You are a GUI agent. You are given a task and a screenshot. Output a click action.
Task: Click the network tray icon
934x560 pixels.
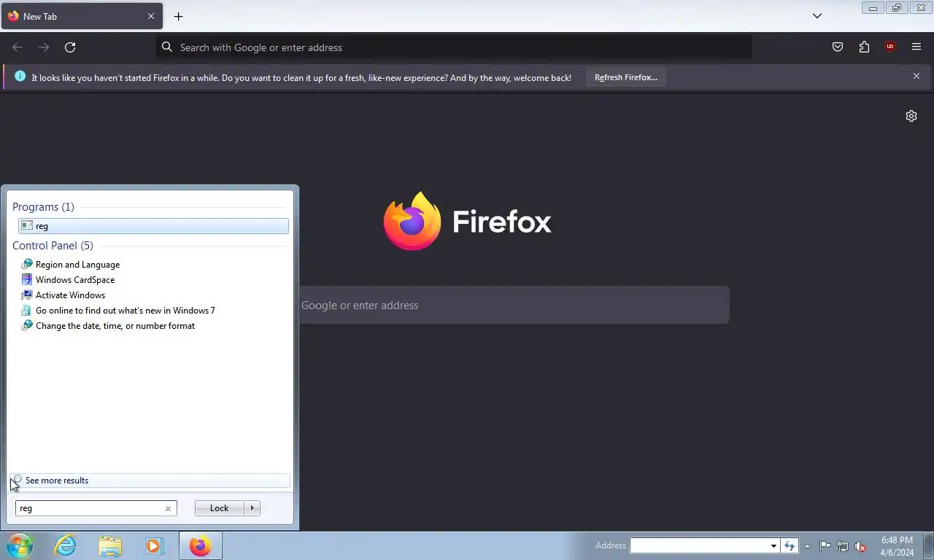[x=843, y=546]
